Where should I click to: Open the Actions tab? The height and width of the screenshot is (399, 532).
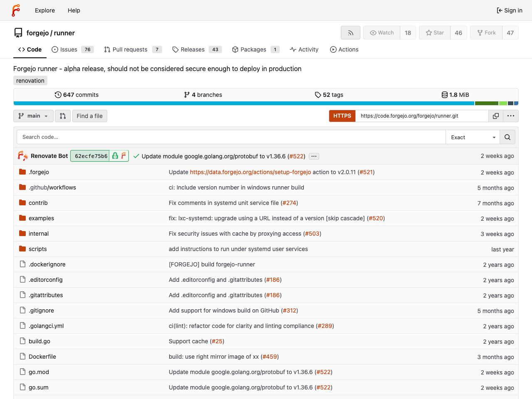coord(344,49)
